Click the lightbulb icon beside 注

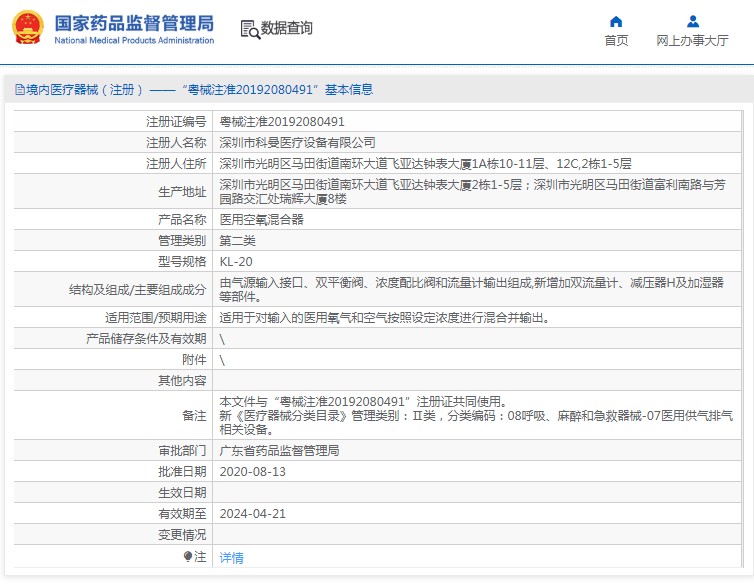coord(188,557)
